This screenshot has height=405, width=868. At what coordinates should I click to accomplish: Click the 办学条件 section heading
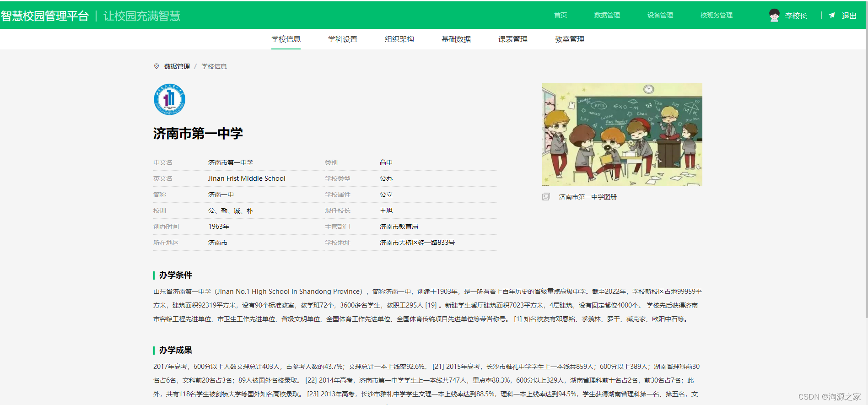tap(176, 275)
